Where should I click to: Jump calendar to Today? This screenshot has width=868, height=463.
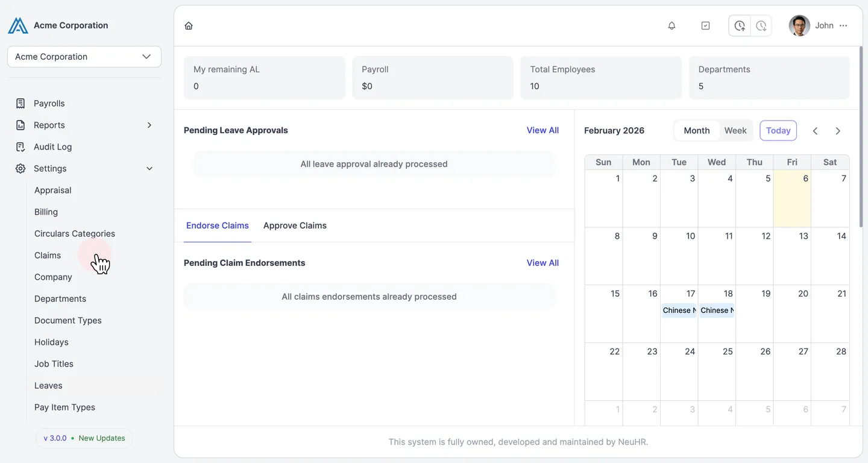click(778, 131)
